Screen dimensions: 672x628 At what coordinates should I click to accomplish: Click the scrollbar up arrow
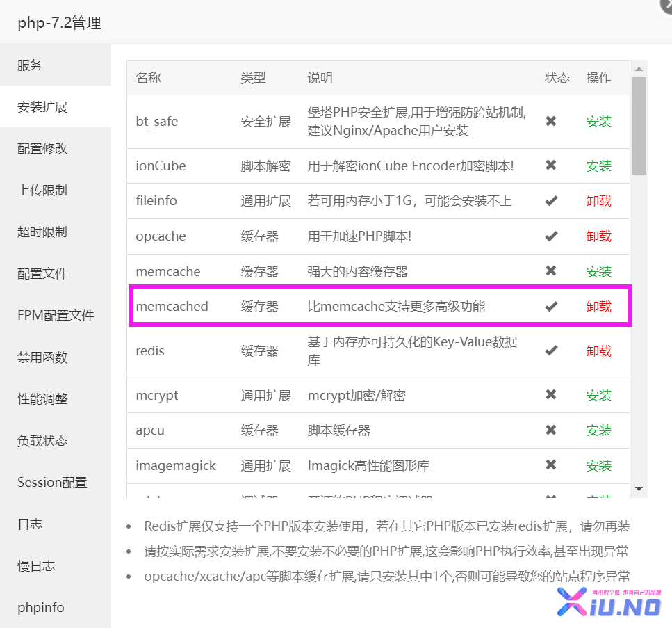point(639,69)
